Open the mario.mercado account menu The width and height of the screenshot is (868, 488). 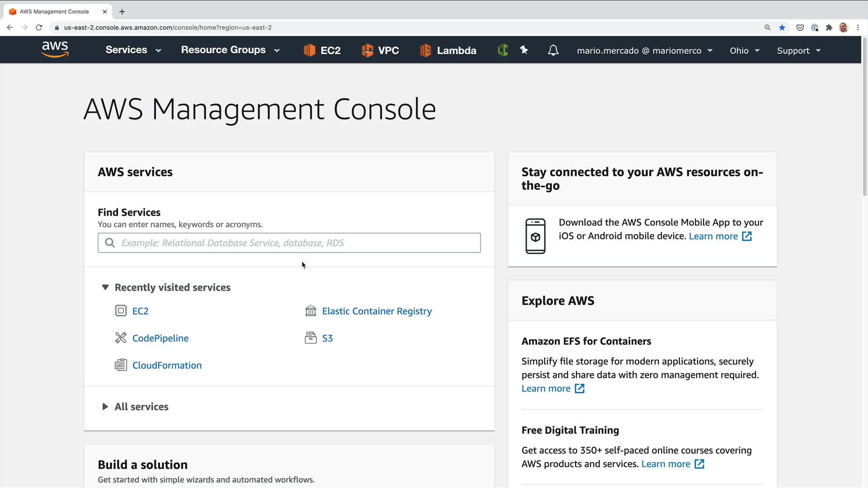[x=644, y=51]
